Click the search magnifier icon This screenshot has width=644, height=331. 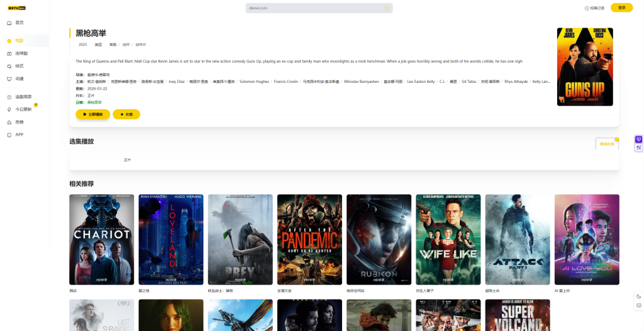(387, 8)
